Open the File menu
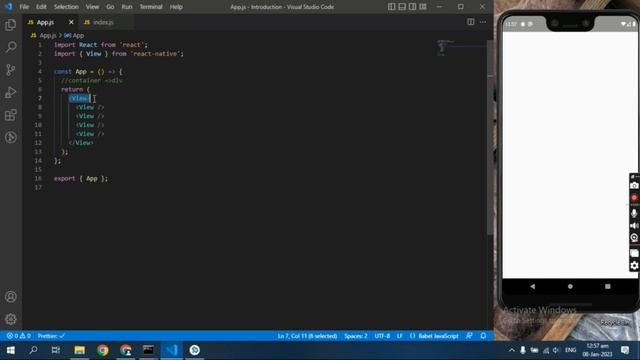 [x=24, y=7]
